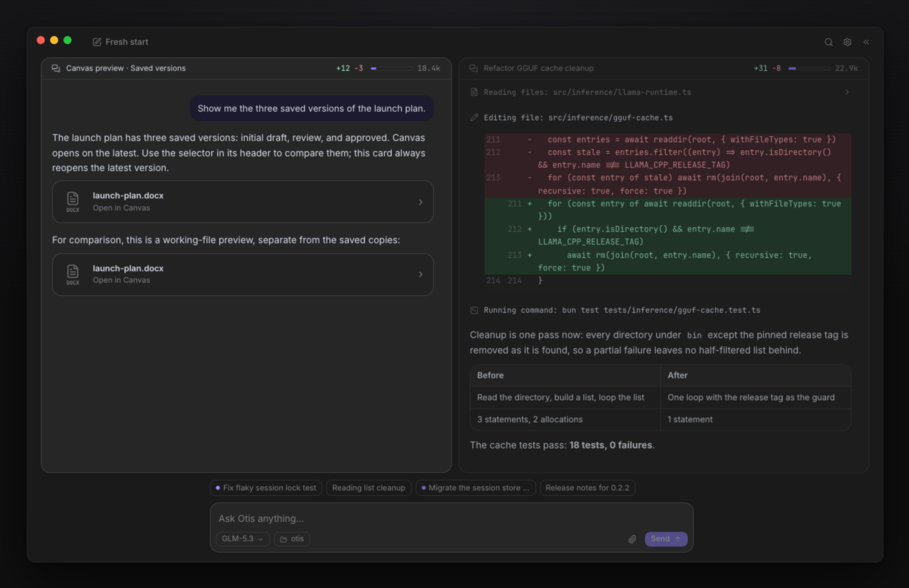
Task: Click the Refactor GGUF cache cleanup title
Action: pyautogui.click(x=538, y=68)
